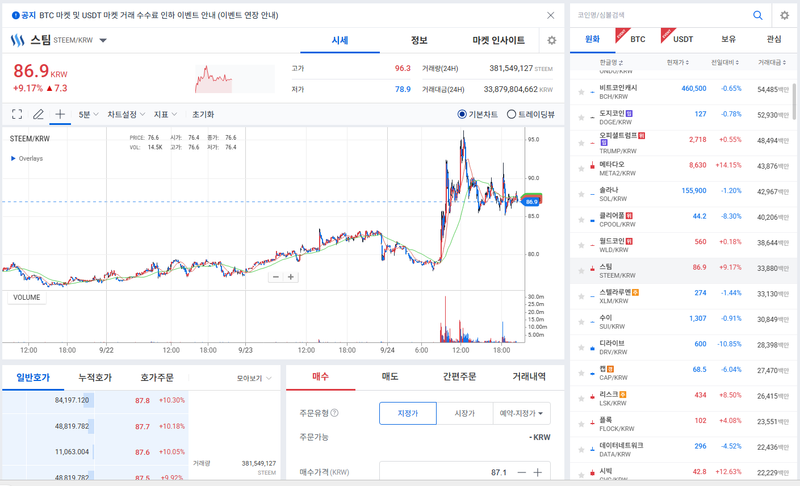This screenshot has height=486, width=800.
Task: Open the 5분 interval dropdown
Action: [88, 114]
